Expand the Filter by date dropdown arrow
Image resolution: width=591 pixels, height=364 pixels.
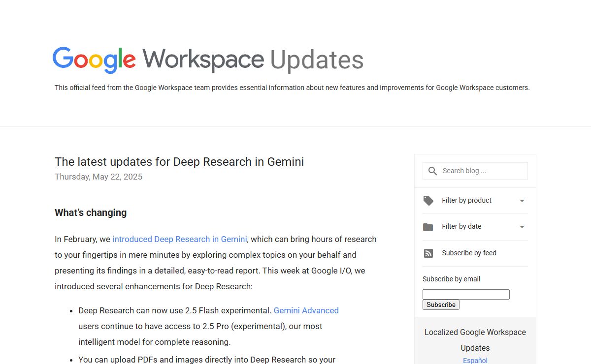[x=522, y=227]
